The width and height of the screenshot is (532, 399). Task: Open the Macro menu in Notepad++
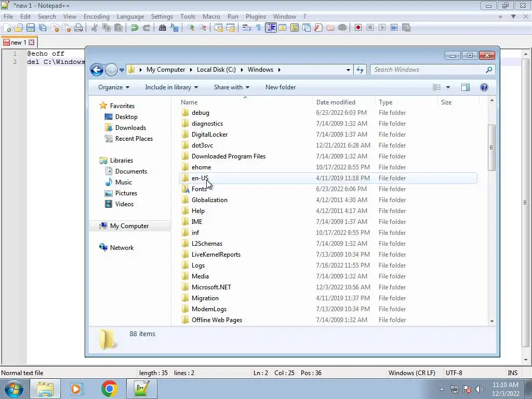211,16
